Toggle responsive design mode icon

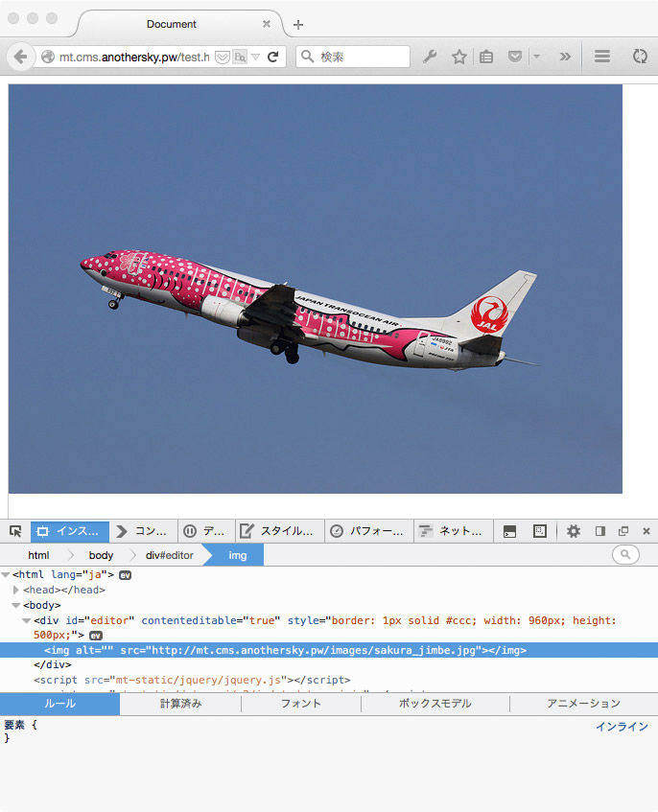click(x=540, y=531)
